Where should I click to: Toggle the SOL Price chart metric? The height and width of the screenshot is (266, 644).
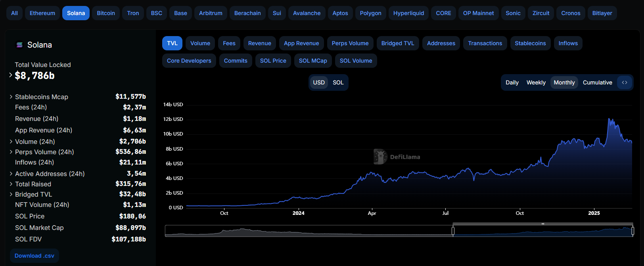coord(273,61)
